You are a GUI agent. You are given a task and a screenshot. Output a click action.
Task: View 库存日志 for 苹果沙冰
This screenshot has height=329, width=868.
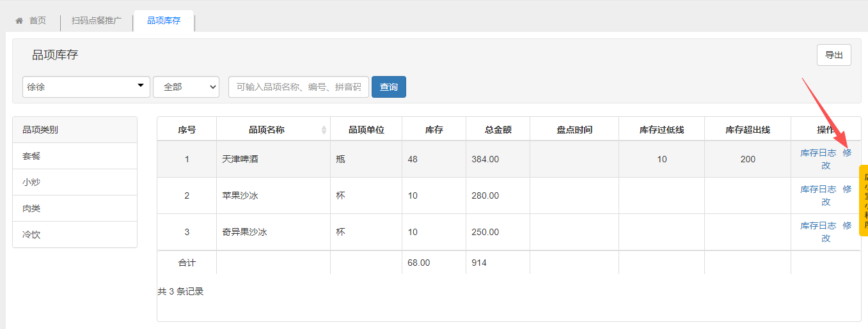point(818,189)
